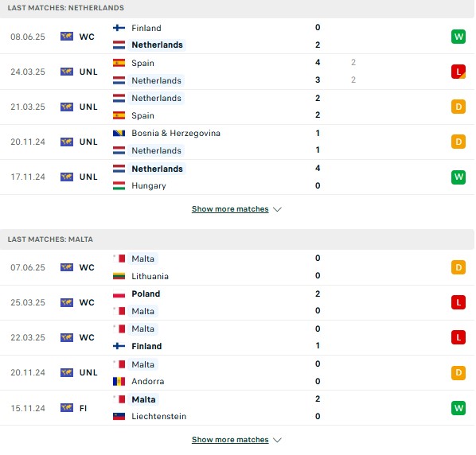Click the Hungary flag icon

119,185
